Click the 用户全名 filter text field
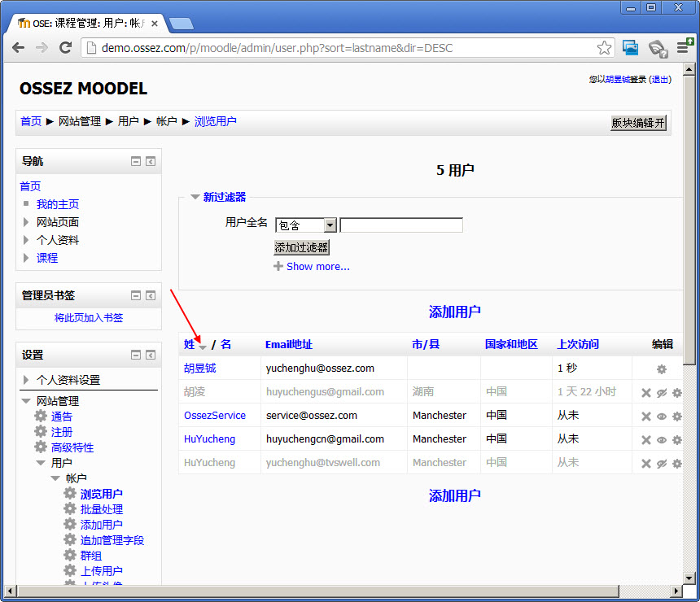Viewport: 700px width, 602px height. coord(401,225)
